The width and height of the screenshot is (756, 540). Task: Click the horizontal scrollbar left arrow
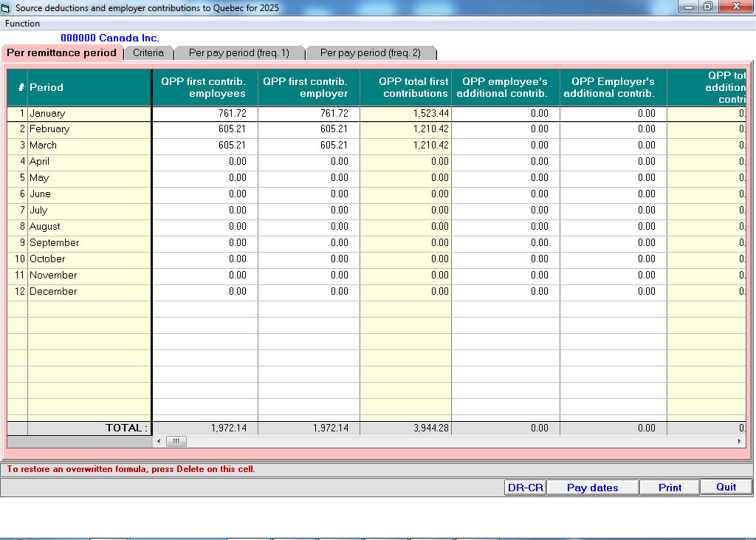tap(158, 441)
